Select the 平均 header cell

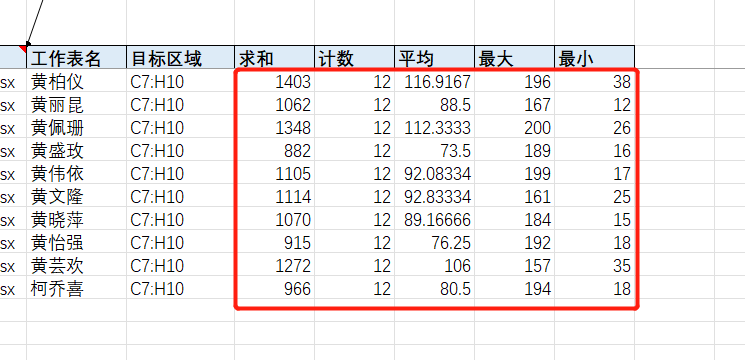coord(434,57)
